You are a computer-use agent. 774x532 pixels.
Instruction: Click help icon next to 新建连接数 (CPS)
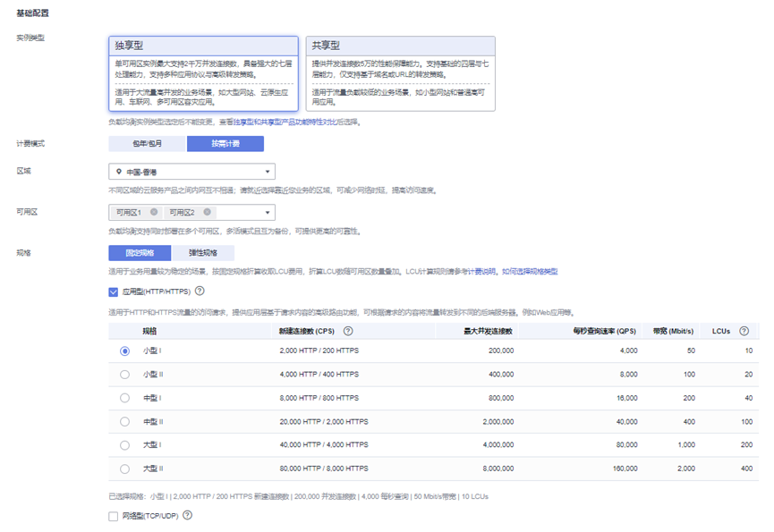tap(348, 331)
